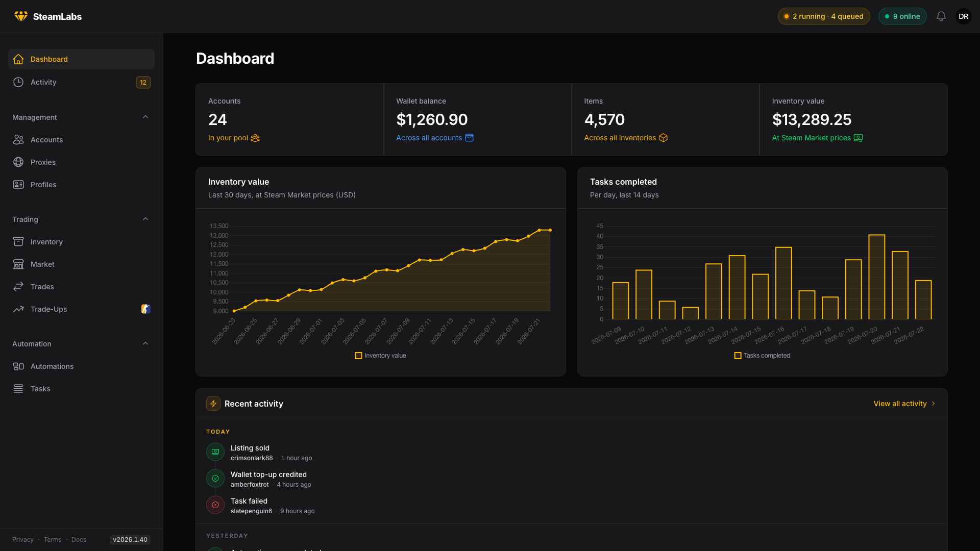This screenshot has width=980, height=551.
Task: Click the lightning icon next to Recent activity
Action: (x=213, y=404)
